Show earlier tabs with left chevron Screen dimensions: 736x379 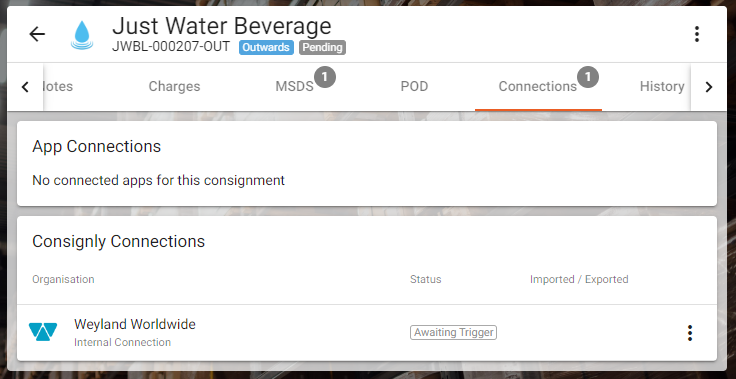pyautogui.click(x=25, y=87)
